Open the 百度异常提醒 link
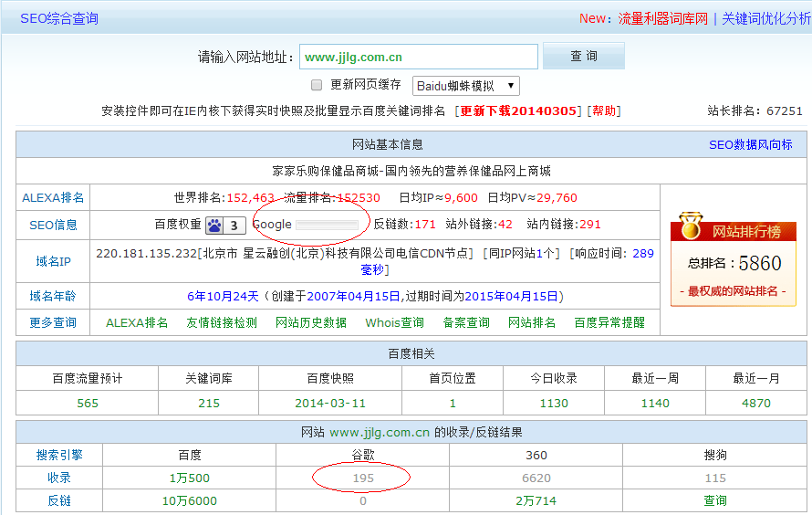The width and height of the screenshot is (812, 515). 609,322
